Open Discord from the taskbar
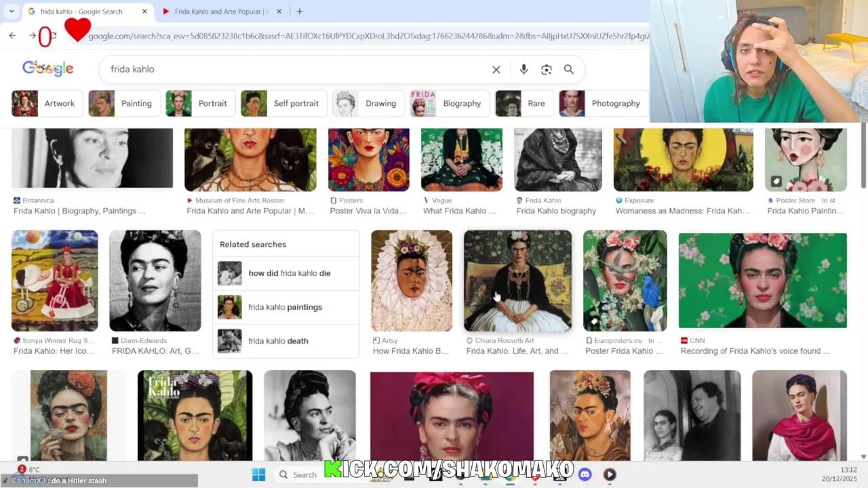The width and height of the screenshot is (868, 488). point(585,474)
